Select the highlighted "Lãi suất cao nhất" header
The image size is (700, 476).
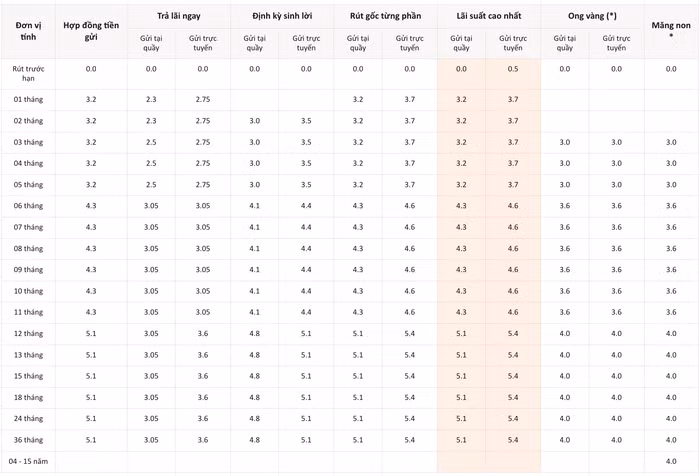tap(487, 17)
